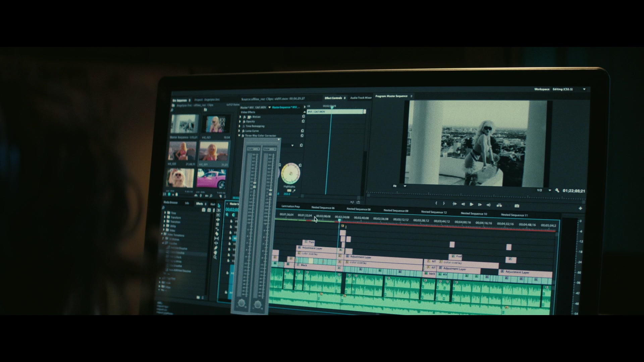Toggle the Motion effect fx switch
The image size is (644, 362).
245,117
